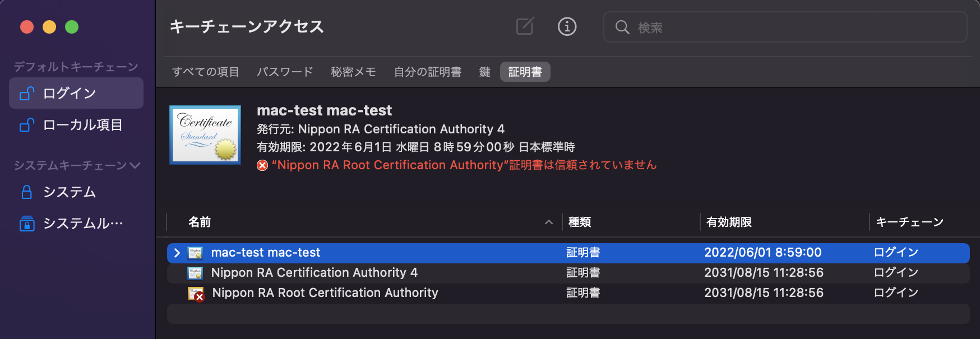Click the large certificate thumbnail image
This screenshot has width=980, height=339.
(205, 135)
